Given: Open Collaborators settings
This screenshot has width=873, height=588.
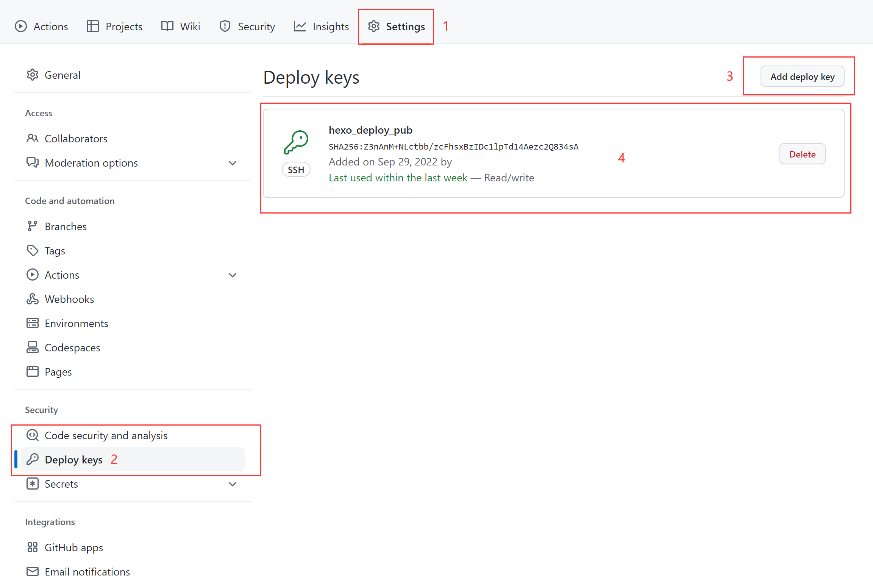Looking at the screenshot, I should [x=133, y=139].
